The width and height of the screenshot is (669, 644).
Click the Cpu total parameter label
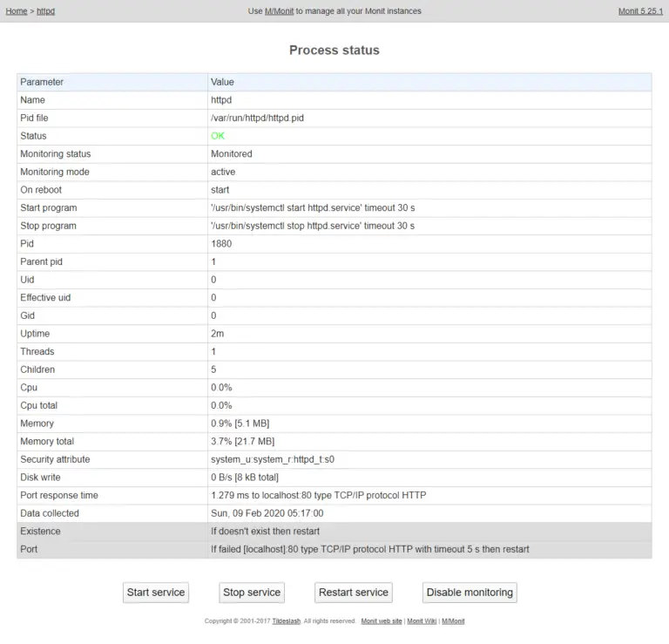tap(38, 405)
